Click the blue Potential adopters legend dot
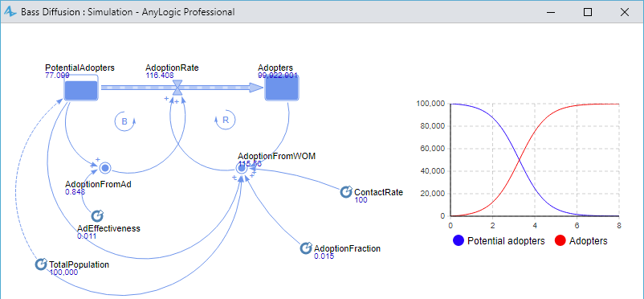The image size is (644, 299). (x=458, y=240)
